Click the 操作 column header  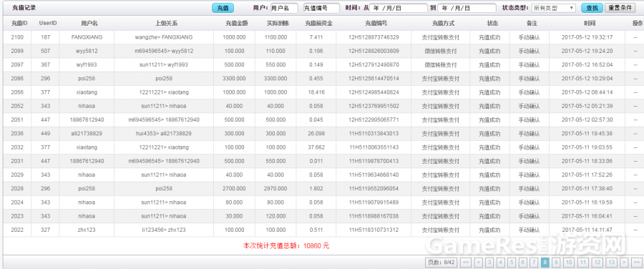pyautogui.click(x=638, y=24)
